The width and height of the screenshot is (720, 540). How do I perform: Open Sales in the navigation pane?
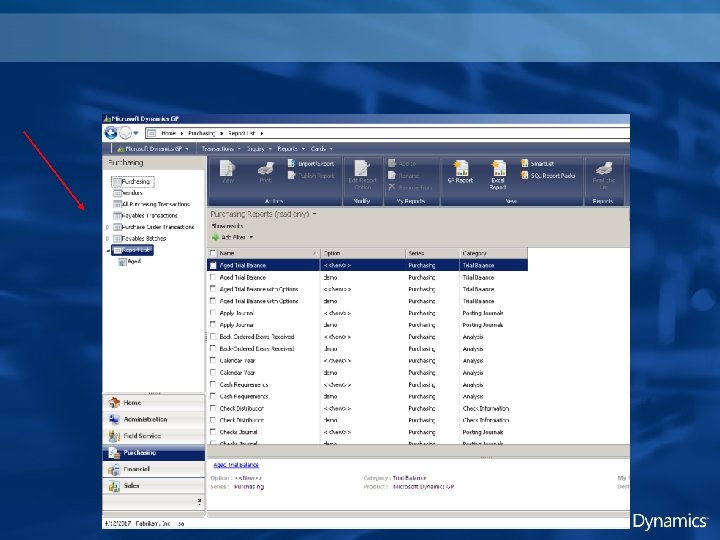pos(153,486)
